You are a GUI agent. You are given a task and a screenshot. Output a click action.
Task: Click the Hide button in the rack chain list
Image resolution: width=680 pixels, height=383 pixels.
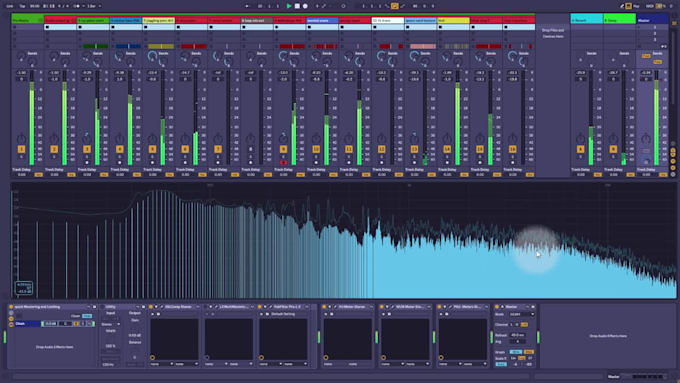[x=87, y=316]
